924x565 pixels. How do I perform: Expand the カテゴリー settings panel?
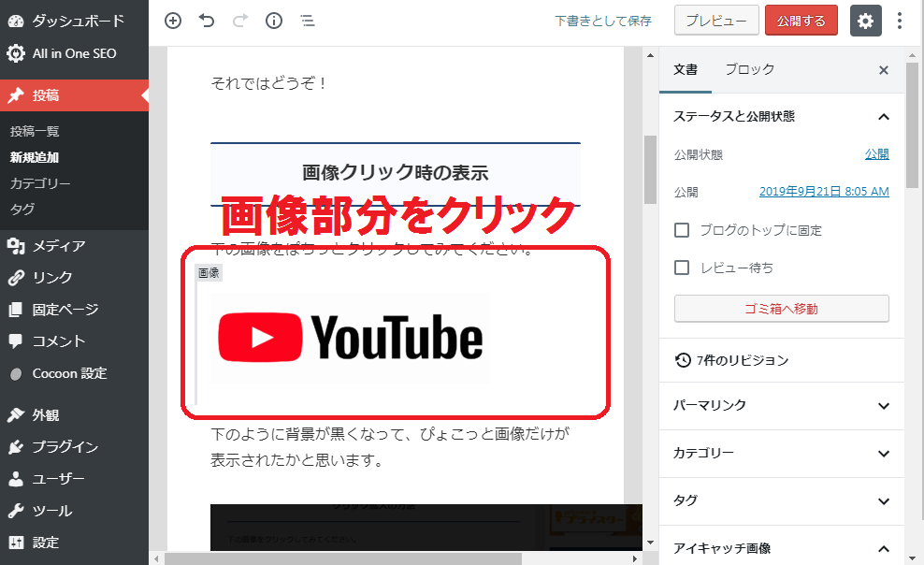pyautogui.click(x=782, y=454)
